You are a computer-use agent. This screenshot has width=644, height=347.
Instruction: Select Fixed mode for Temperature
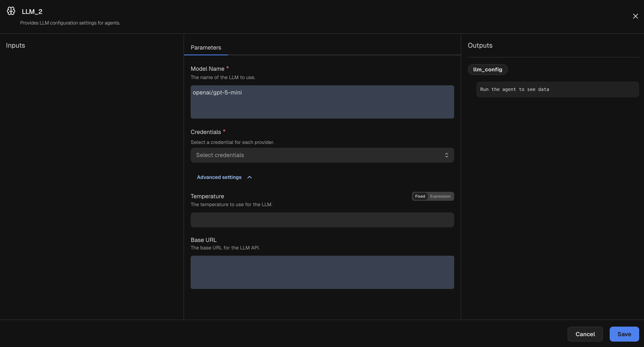tap(420, 196)
